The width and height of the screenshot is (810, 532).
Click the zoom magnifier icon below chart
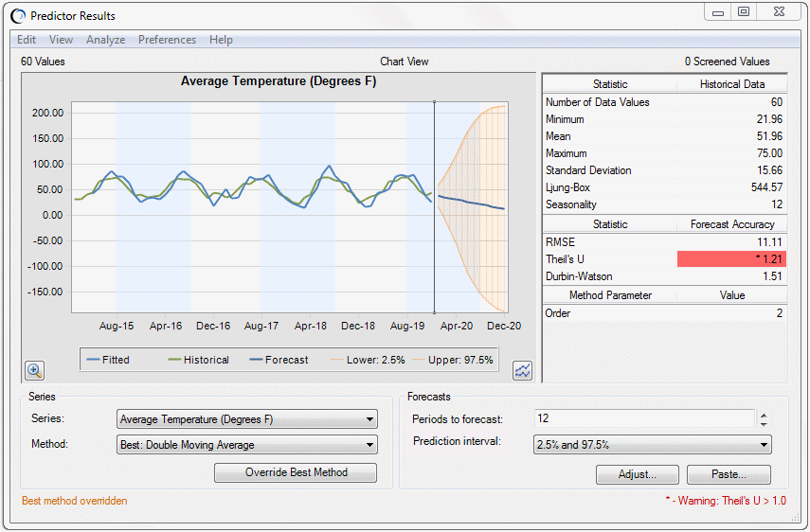35,370
